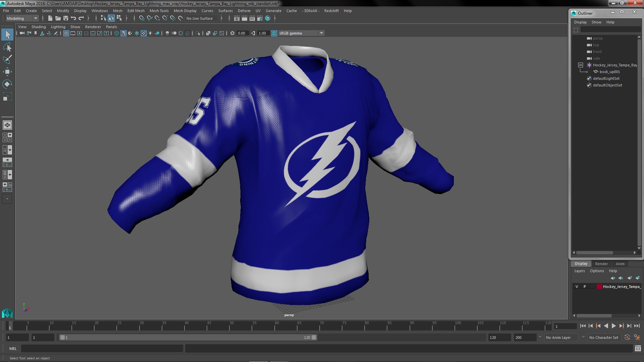Toggle textured display in viewport

click(144, 33)
